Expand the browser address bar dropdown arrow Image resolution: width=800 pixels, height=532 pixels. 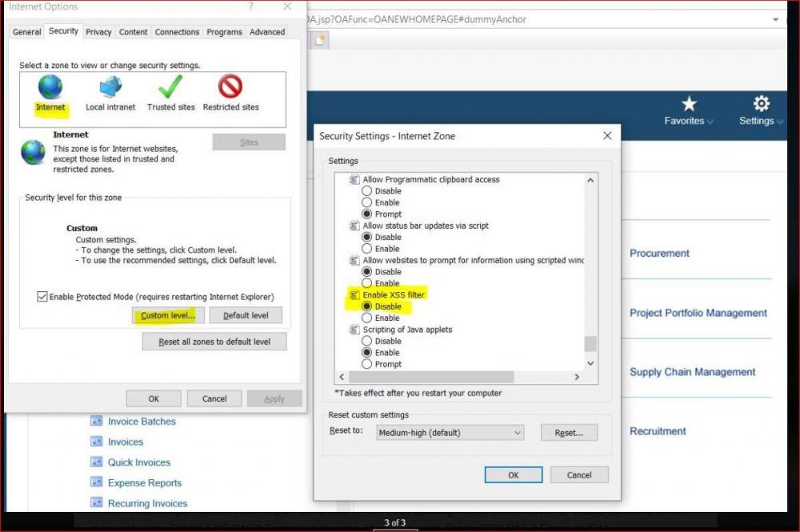[777, 19]
